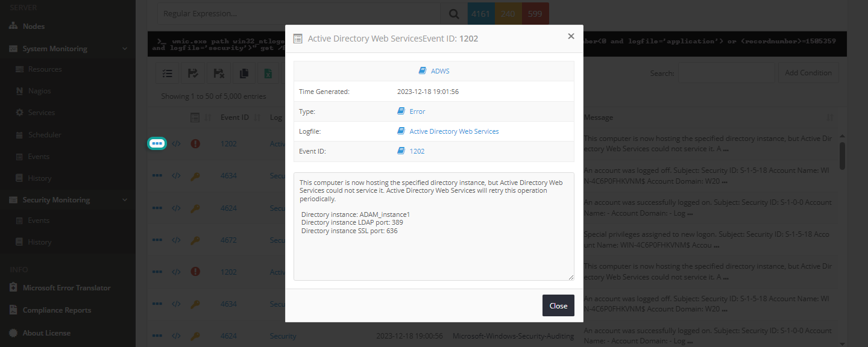
Task: Open Event ID 4672 link in the table
Action: (x=228, y=240)
